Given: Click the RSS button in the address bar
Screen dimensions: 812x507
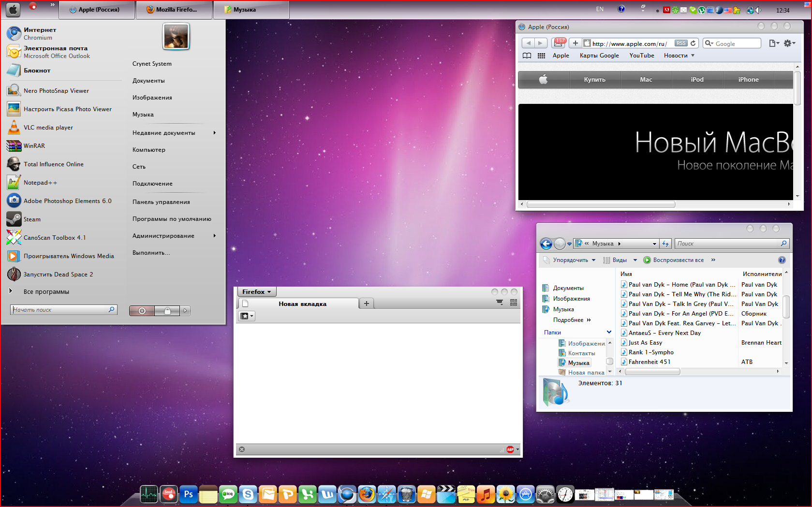Looking at the screenshot, I should pos(681,43).
